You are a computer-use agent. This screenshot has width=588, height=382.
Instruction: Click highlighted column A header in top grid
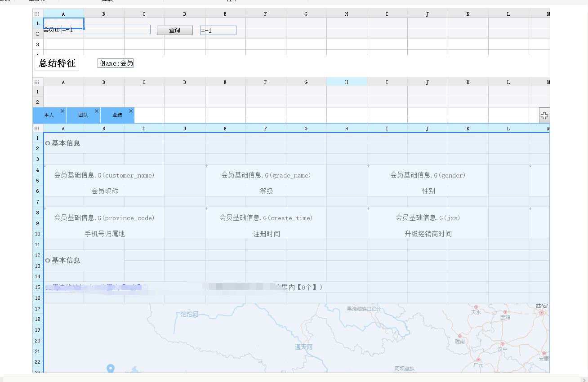tap(63, 14)
